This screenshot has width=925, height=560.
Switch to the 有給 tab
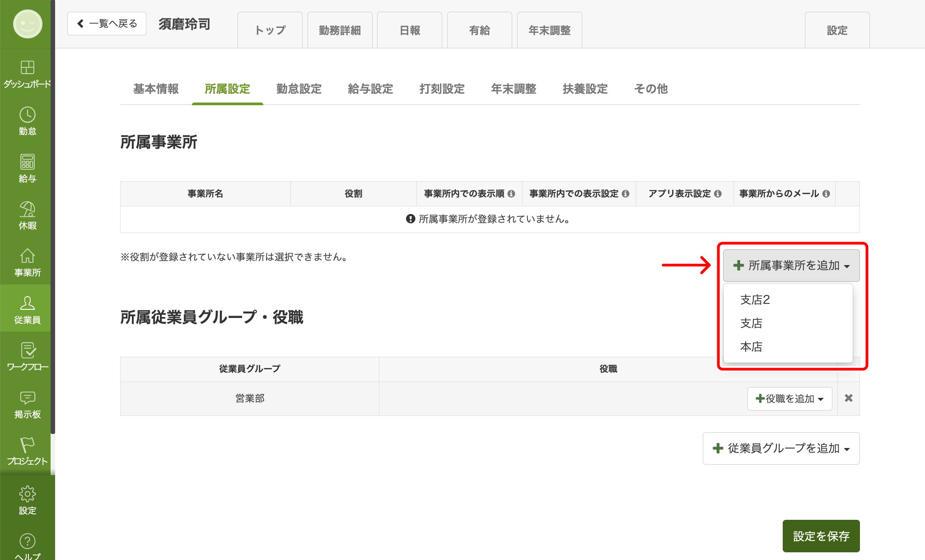[x=480, y=30]
